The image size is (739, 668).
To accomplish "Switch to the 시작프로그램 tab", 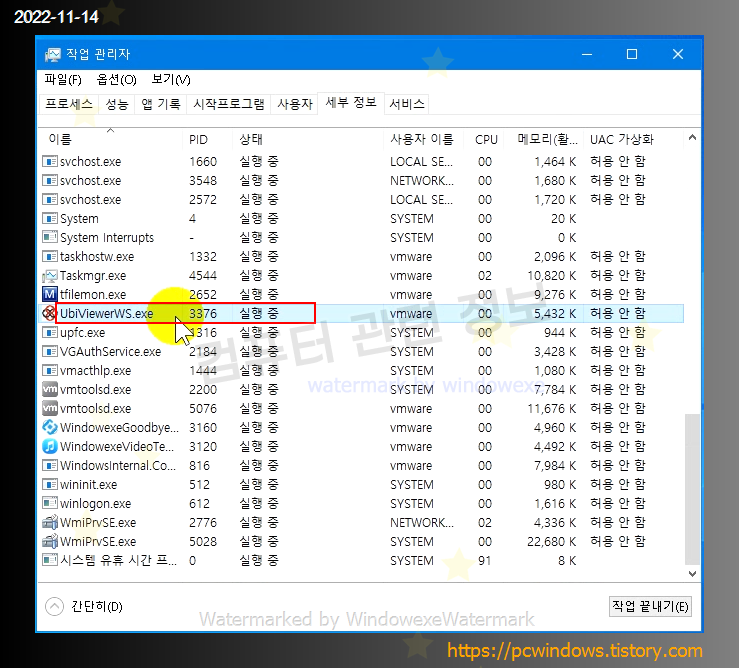I will pos(229,104).
